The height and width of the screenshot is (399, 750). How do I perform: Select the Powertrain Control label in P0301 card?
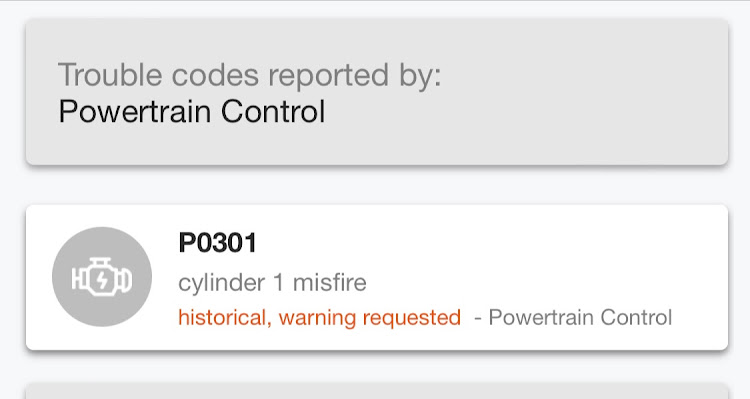580,317
